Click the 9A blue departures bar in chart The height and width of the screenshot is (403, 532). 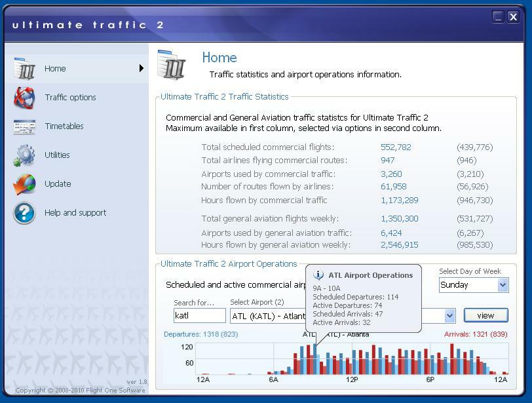[315, 359]
